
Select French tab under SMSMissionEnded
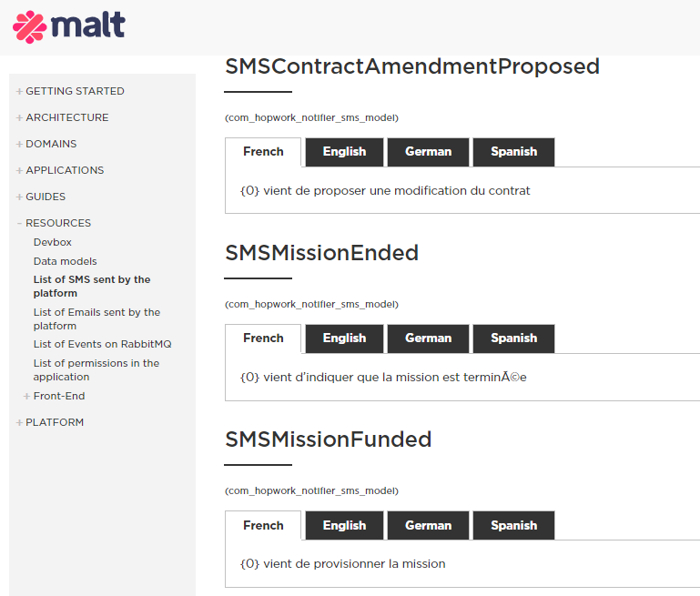[x=263, y=338]
